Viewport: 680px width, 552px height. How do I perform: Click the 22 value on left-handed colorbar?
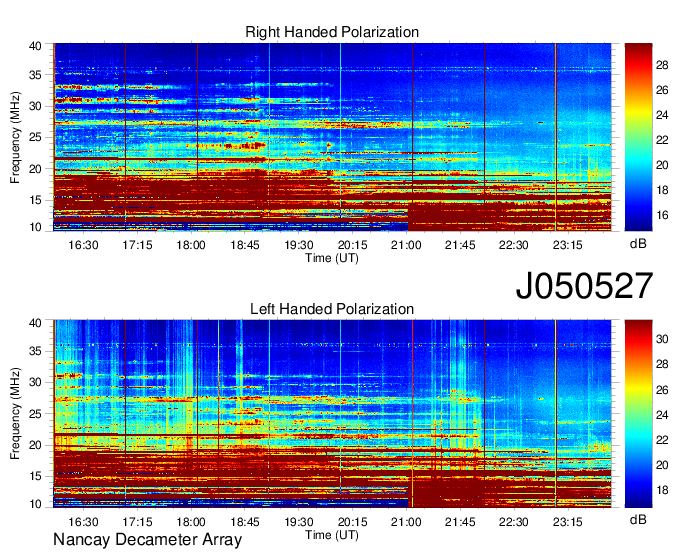pos(662,440)
